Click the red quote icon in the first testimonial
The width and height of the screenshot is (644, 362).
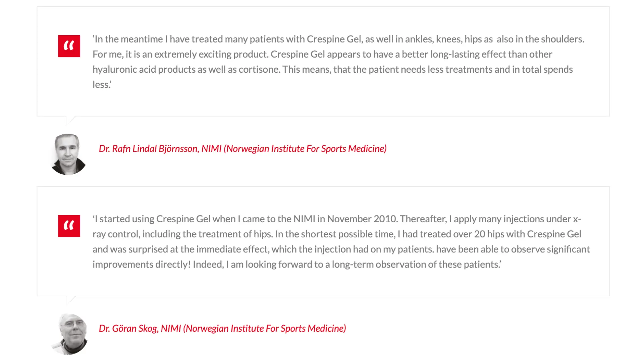[x=69, y=46]
